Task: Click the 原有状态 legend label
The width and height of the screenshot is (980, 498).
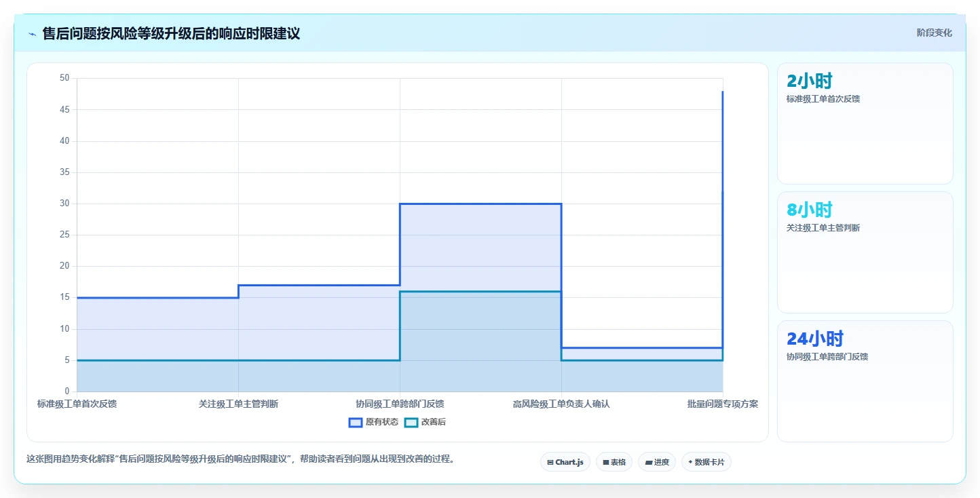Action: [x=381, y=422]
